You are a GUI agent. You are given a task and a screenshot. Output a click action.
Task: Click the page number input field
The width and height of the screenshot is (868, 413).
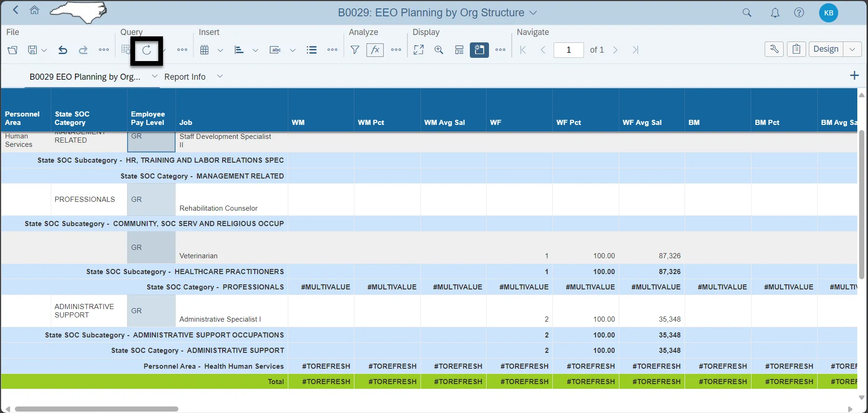[569, 50]
